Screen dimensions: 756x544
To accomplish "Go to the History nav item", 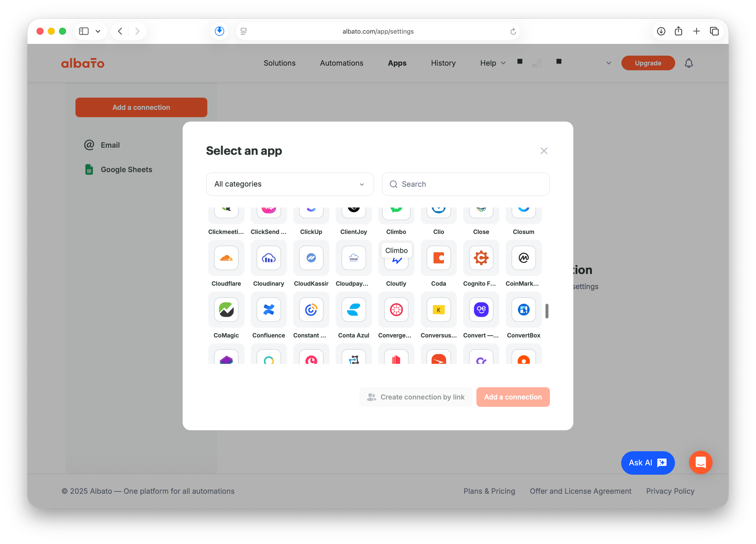I will point(443,63).
